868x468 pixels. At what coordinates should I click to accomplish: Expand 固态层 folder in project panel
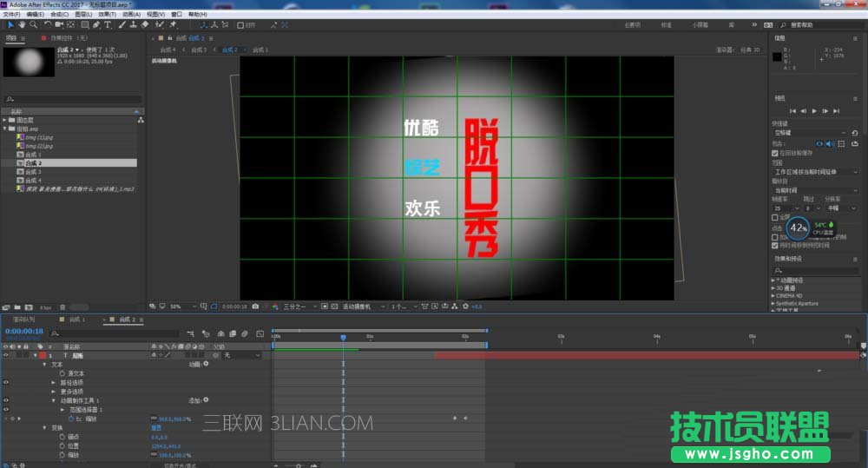coord(4,120)
